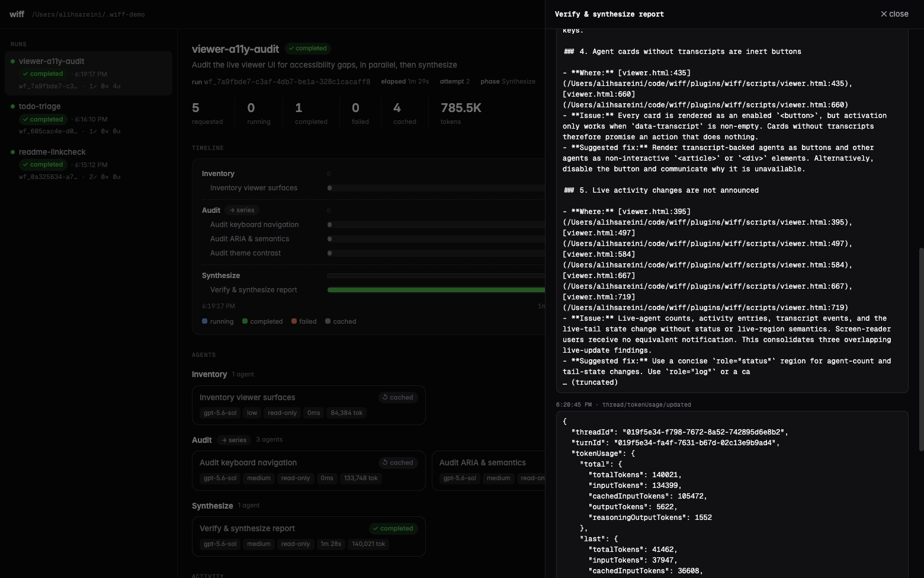The width and height of the screenshot is (924, 578).
Task: Click the series tag in the Audit agents section
Action: pos(233,440)
